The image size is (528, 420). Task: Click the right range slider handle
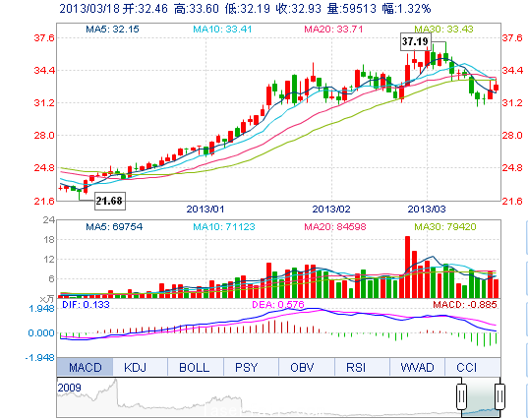(x=499, y=396)
